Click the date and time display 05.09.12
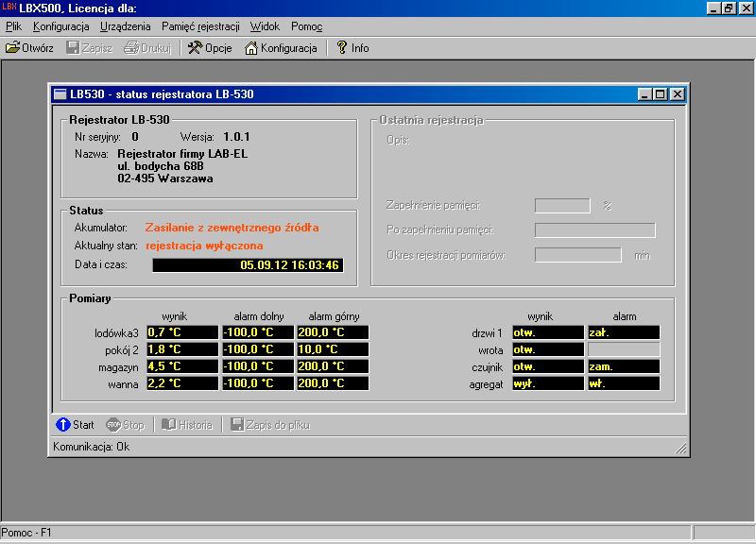The width and height of the screenshot is (756, 544). coord(248,265)
